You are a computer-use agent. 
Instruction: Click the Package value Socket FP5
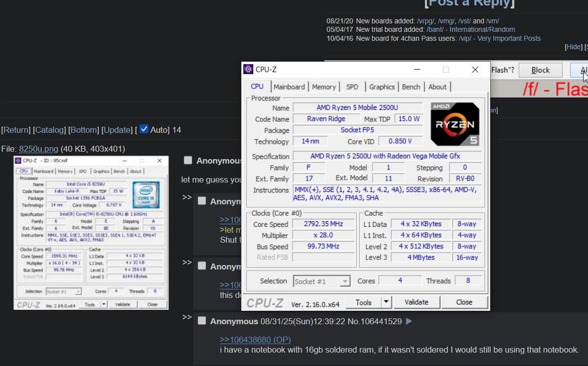pos(358,130)
